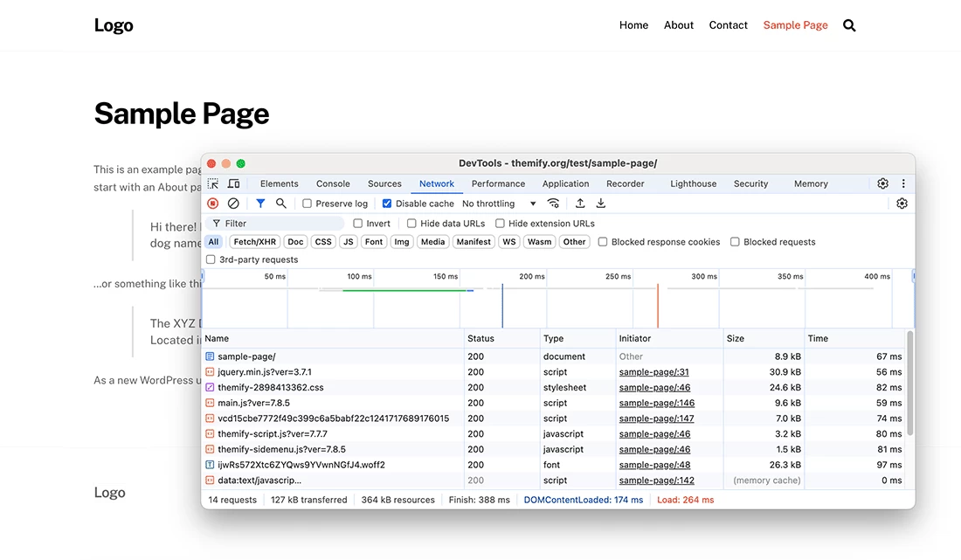This screenshot has width=961, height=560.
Task: Open the Lighthouse tab
Action: click(693, 184)
